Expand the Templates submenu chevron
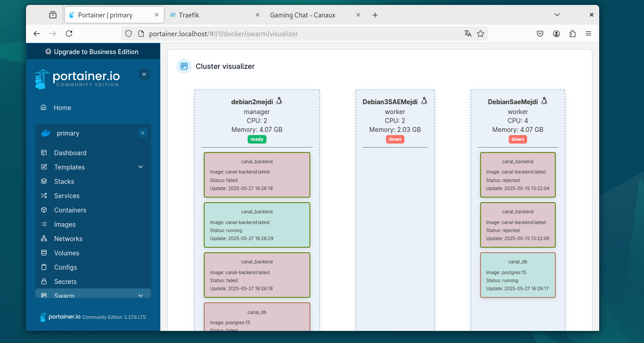Screen dimensions: 644x343 141,167
